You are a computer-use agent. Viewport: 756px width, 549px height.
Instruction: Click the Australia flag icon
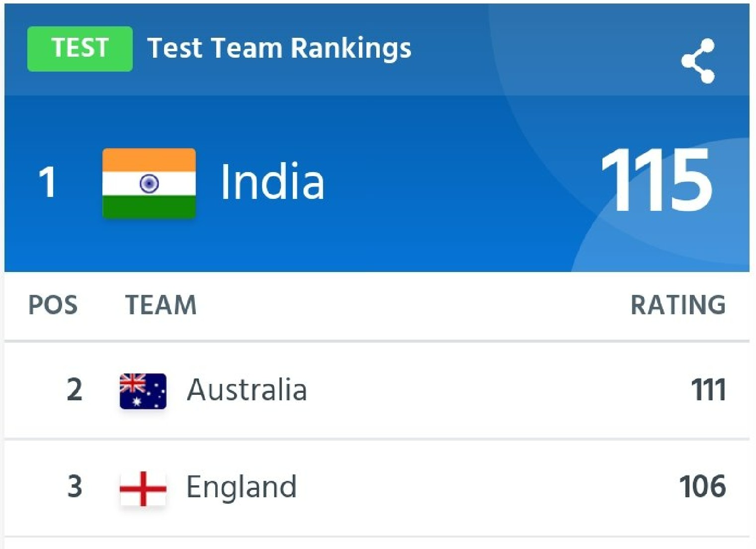click(x=142, y=391)
